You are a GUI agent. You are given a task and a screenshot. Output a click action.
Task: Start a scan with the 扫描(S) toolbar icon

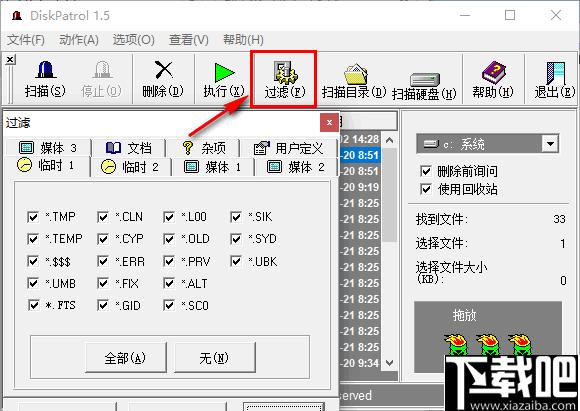[x=45, y=79]
